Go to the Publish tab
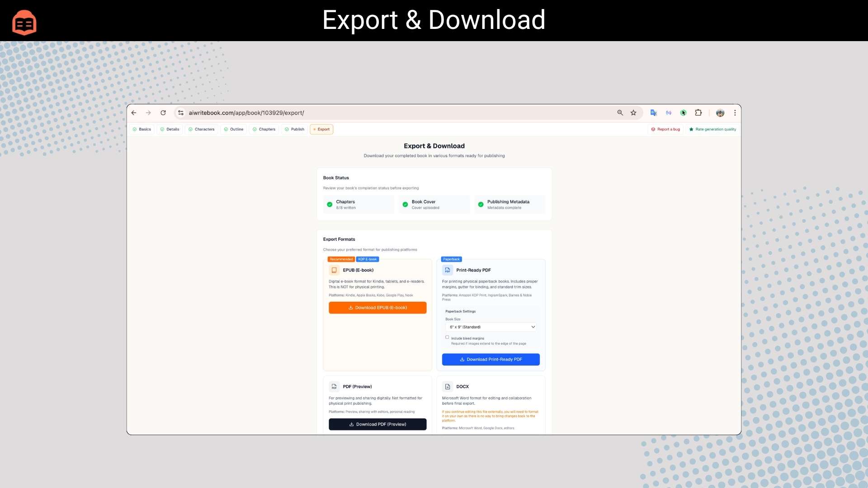The width and height of the screenshot is (868, 488). (294, 129)
